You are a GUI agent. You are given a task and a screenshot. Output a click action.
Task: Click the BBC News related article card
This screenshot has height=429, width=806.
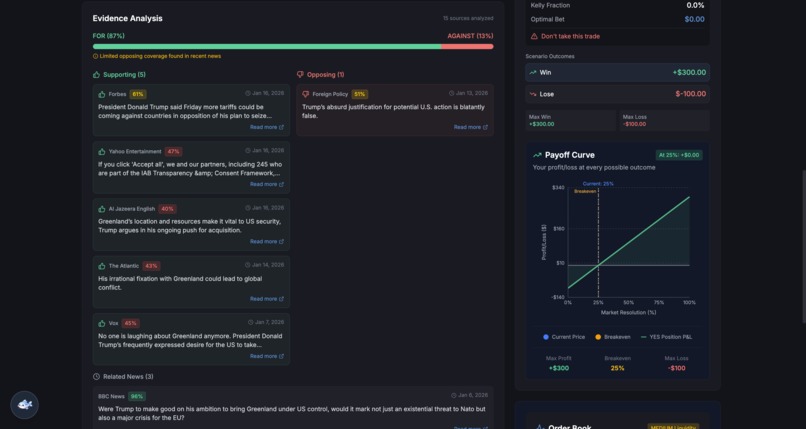(293, 408)
